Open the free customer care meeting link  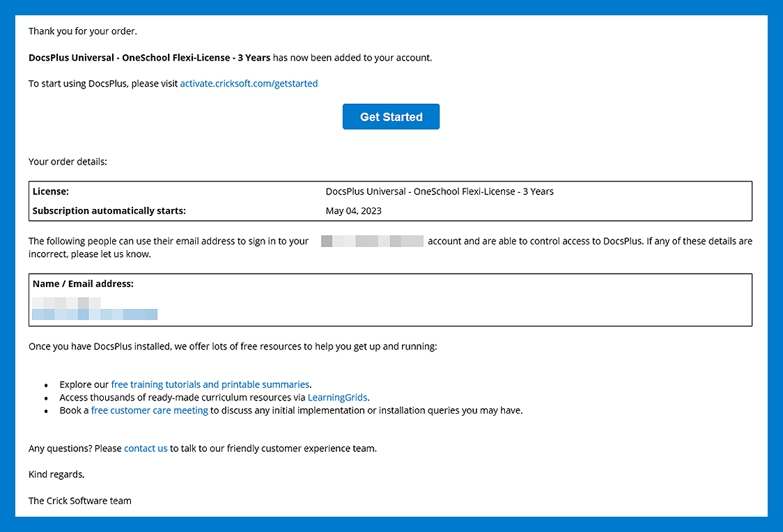150,411
